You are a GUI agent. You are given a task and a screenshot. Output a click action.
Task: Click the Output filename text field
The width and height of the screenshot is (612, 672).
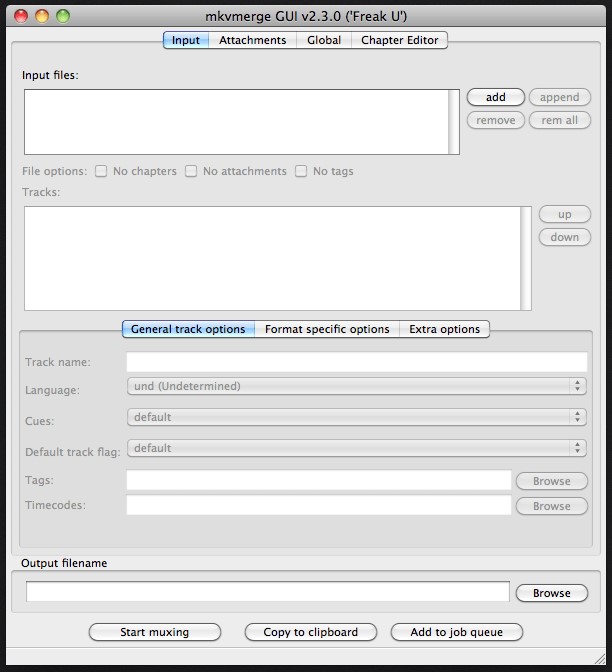(267, 592)
